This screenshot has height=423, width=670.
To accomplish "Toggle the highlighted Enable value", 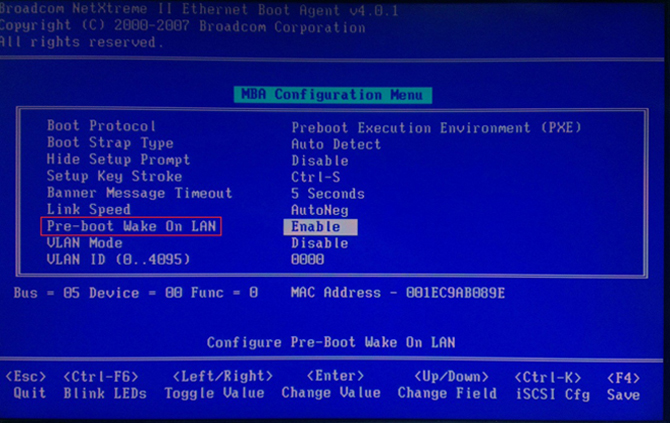I will pos(320,227).
